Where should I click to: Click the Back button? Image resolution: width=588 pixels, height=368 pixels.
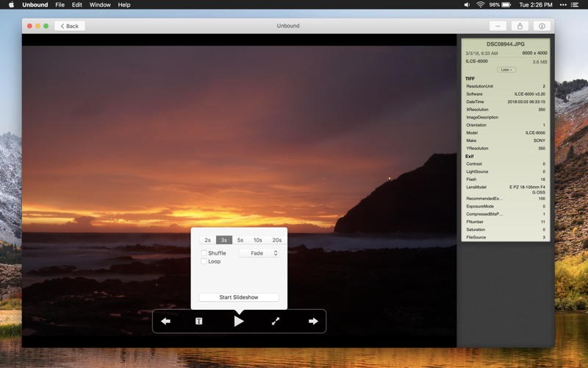(x=70, y=26)
